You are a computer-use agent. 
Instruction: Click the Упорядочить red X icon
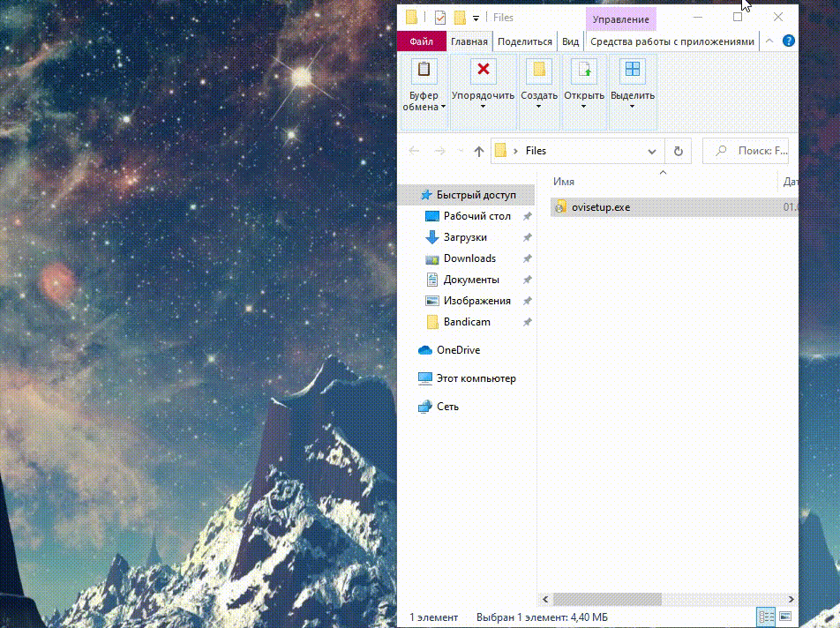tap(483, 71)
